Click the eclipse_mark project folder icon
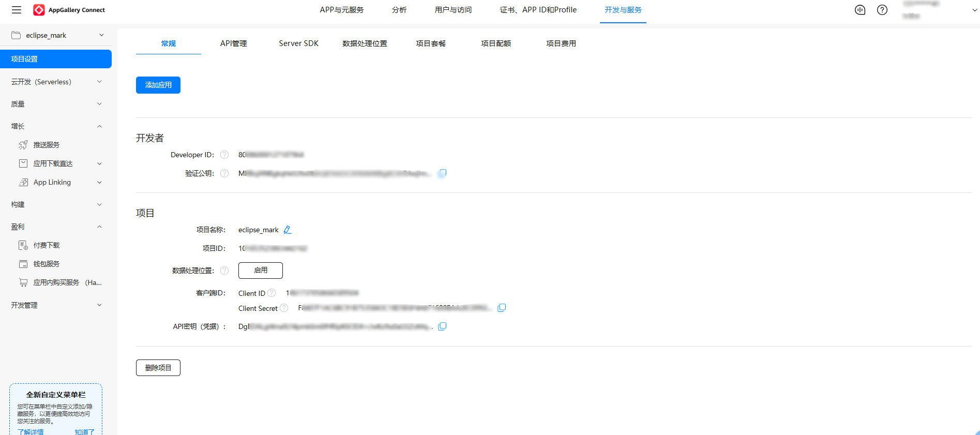The width and height of the screenshot is (980, 435). pyautogui.click(x=16, y=35)
